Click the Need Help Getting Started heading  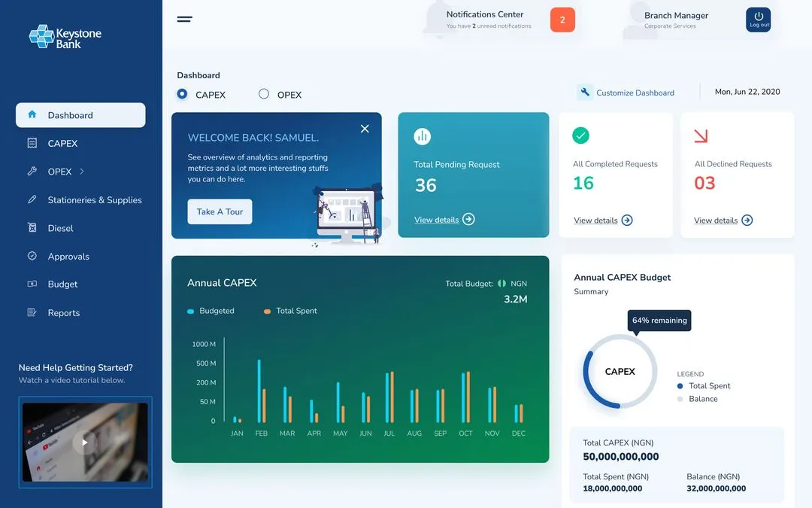[x=76, y=367]
